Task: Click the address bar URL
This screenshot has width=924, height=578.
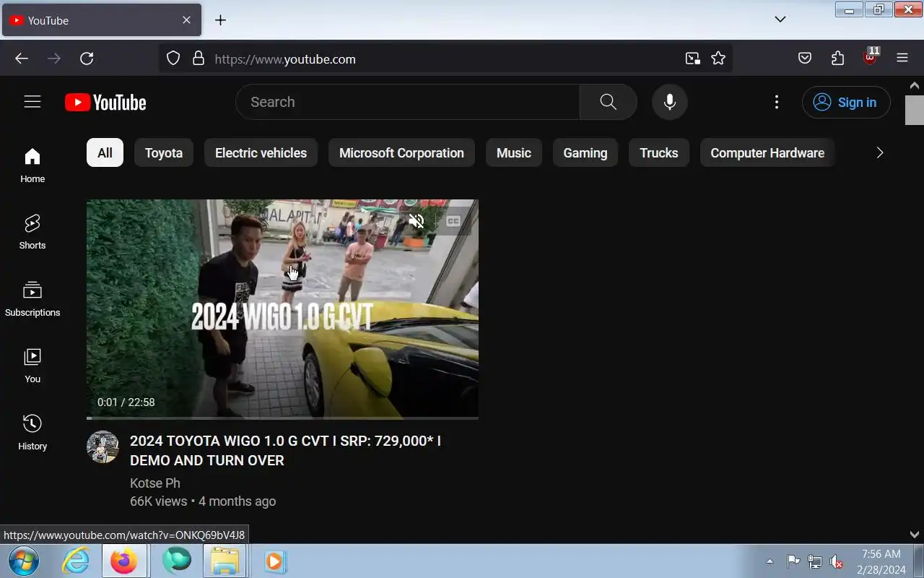Action: pyautogui.click(x=285, y=59)
